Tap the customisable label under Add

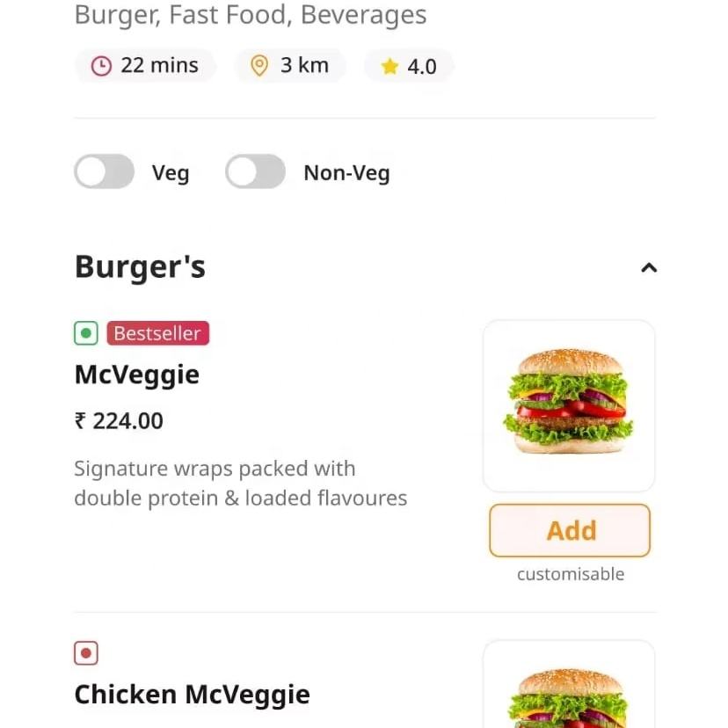(x=571, y=574)
